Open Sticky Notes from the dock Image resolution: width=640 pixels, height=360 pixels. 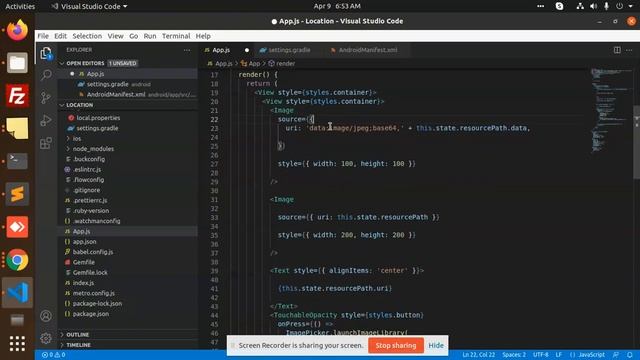[17, 128]
